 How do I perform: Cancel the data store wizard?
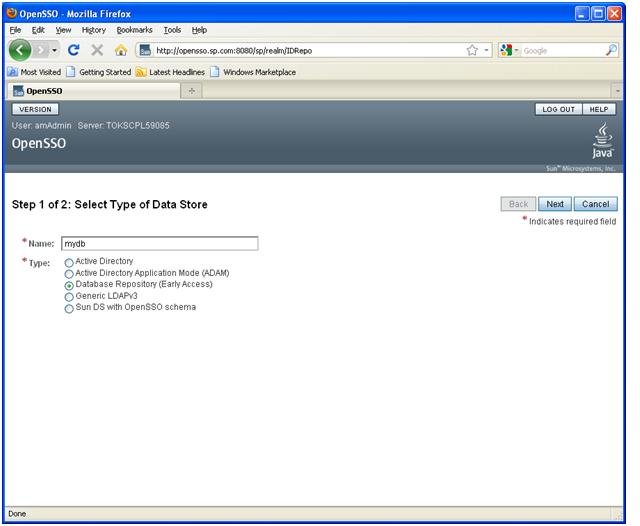596,204
